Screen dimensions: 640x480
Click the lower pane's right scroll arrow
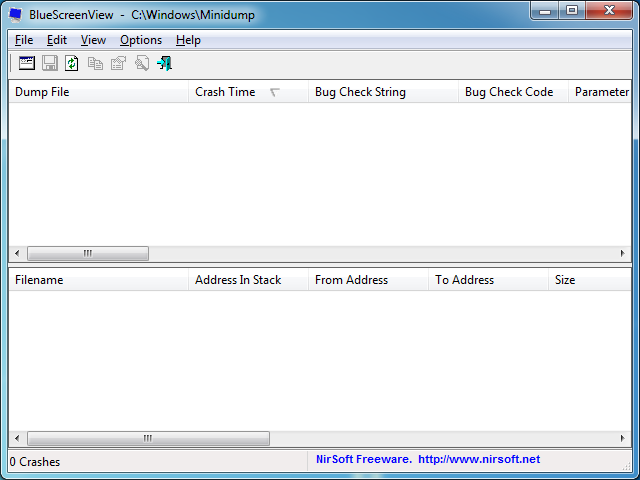pos(622,438)
